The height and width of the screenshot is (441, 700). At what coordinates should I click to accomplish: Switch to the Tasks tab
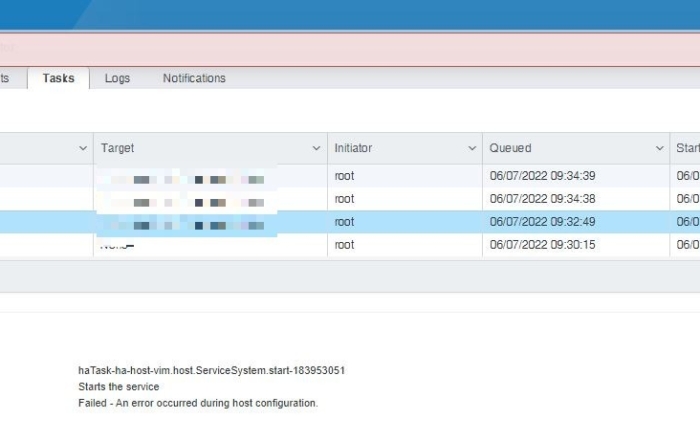tap(58, 78)
